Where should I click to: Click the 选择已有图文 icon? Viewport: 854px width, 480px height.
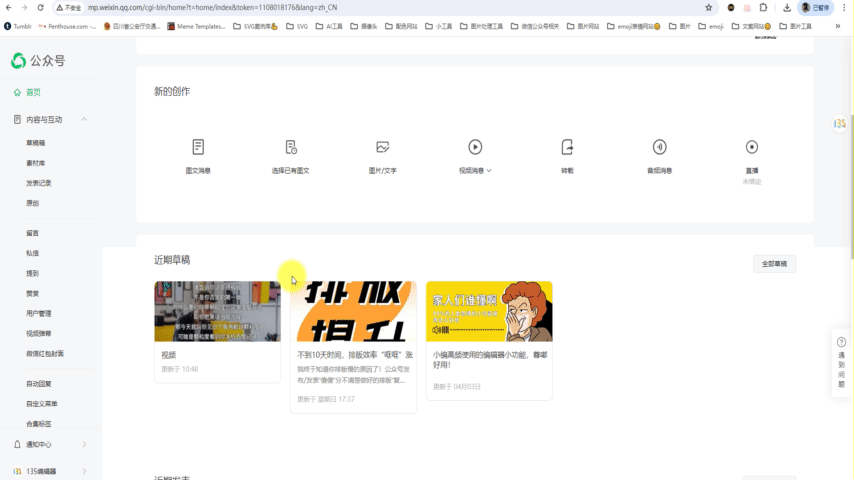(x=291, y=147)
